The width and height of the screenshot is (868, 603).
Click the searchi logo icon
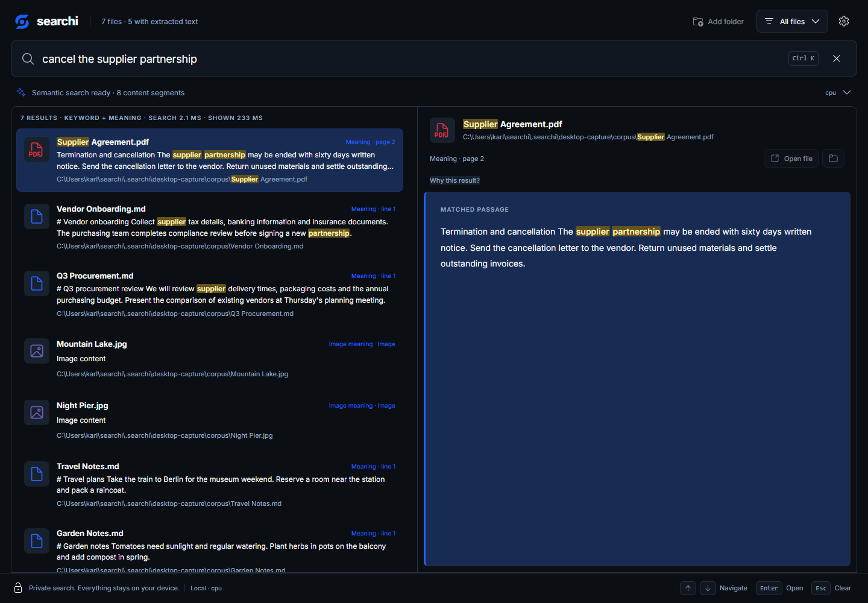coord(22,22)
